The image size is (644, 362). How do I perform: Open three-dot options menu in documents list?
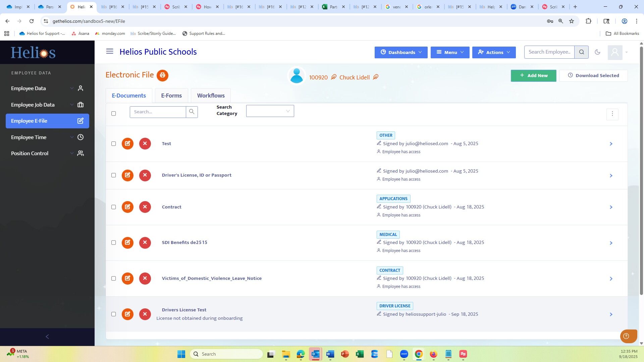point(612,114)
